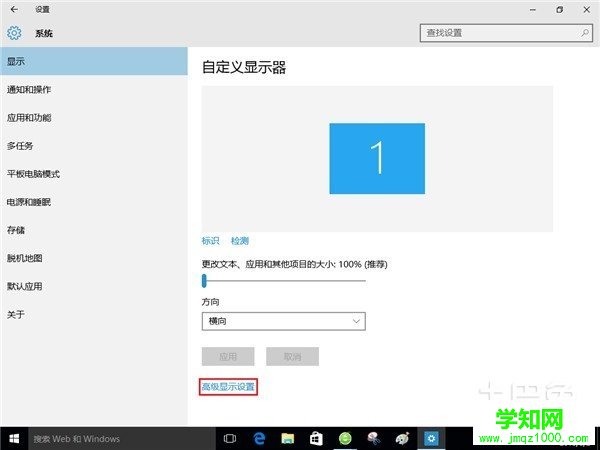Image resolution: width=600 pixels, height=450 pixels.
Task: Go to 电源和睡眠 settings
Action: click(x=94, y=202)
